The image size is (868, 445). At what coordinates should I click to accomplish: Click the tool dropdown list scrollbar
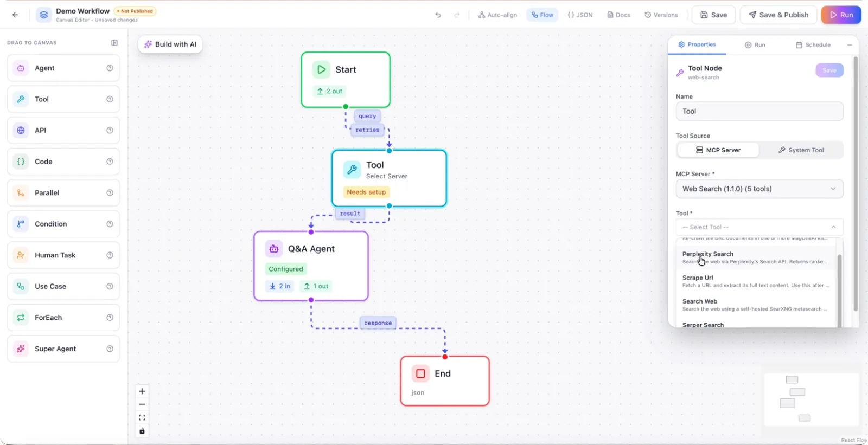840,290
